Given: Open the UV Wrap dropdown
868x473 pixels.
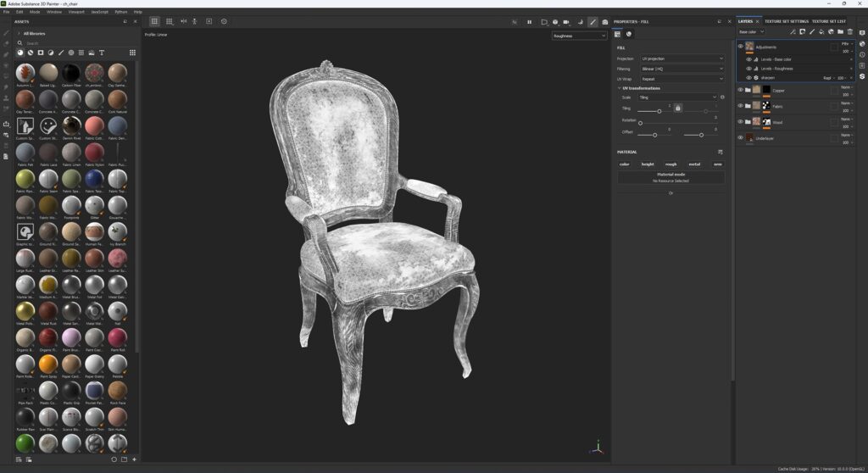Looking at the screenshot, I should pos(682,79).
